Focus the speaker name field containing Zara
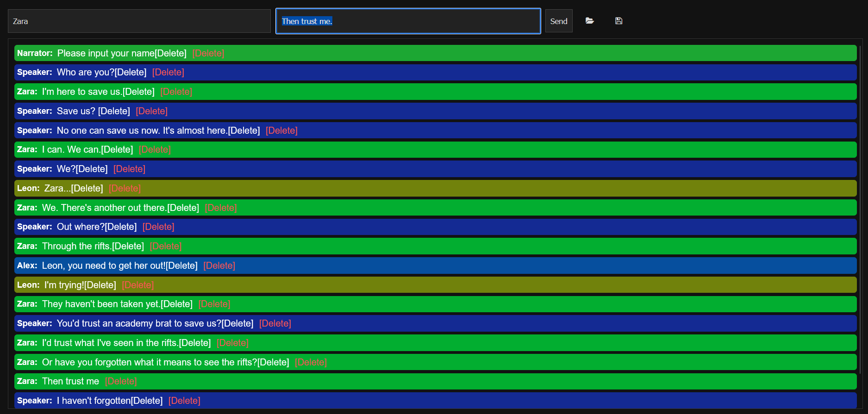This screenshot has width=868, height=414. [x=139, y=21]
